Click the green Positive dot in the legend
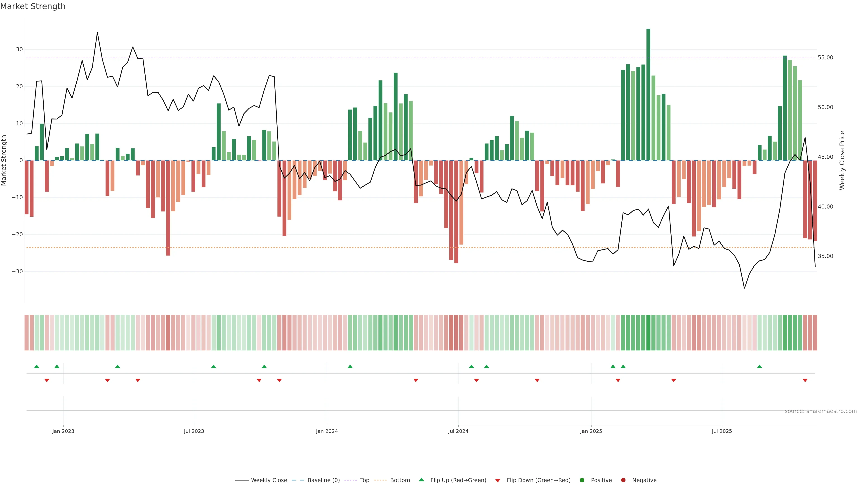 (x=582, y=480)
